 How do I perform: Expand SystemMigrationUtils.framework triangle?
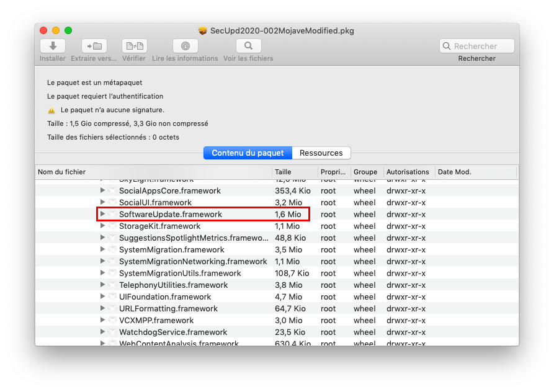tap(102, 273)
